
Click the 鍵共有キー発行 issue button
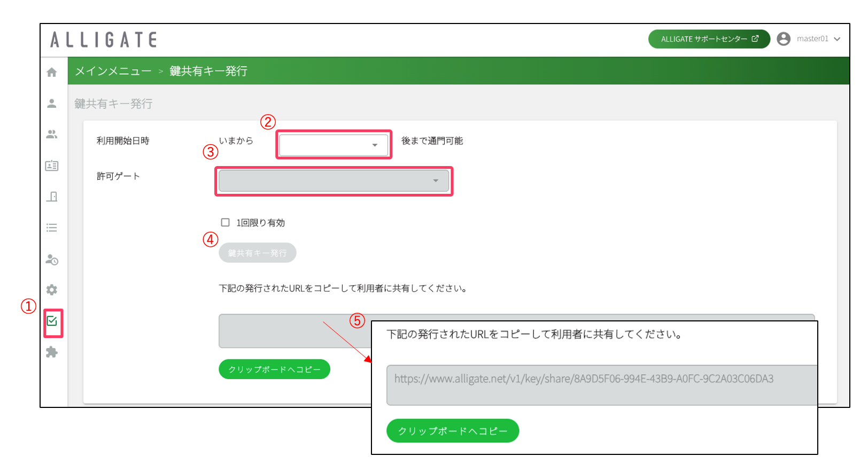coord(258,253)
